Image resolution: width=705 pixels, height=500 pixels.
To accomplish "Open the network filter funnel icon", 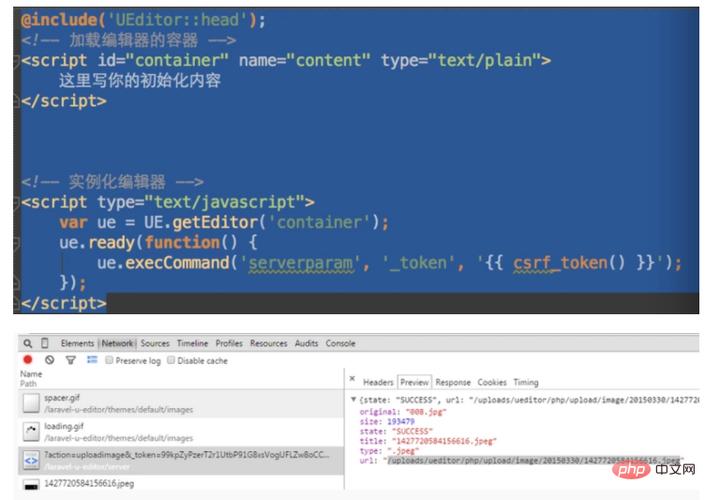I will 71,360.
